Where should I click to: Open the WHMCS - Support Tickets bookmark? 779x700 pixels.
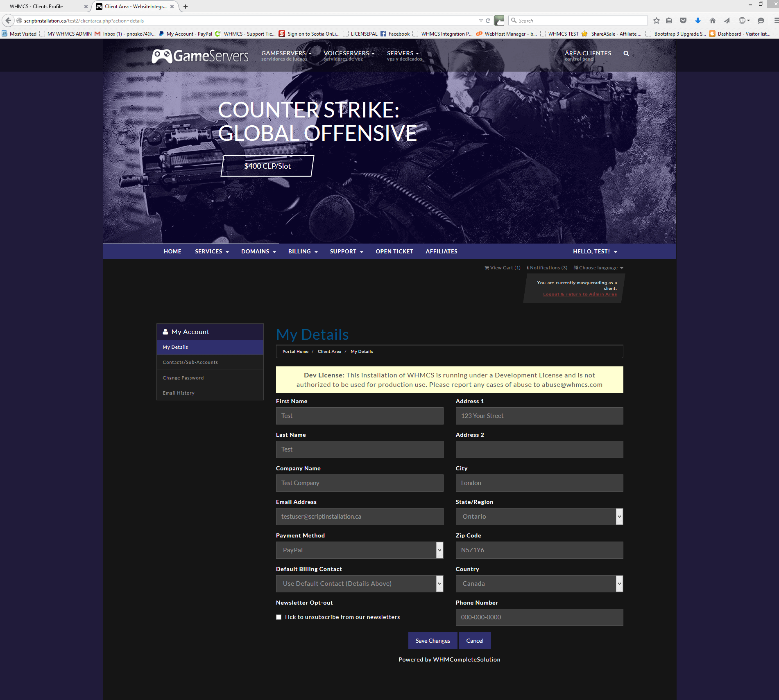(245, 34)
